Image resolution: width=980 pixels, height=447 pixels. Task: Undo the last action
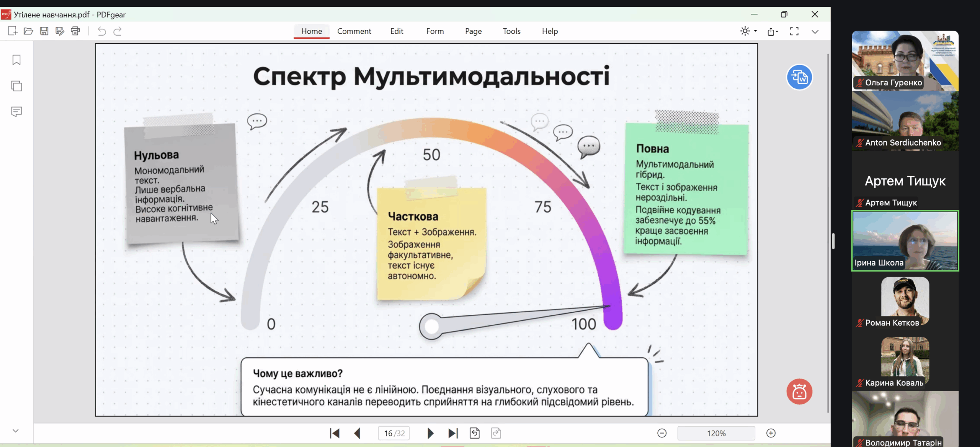click(x=101, y=31)
